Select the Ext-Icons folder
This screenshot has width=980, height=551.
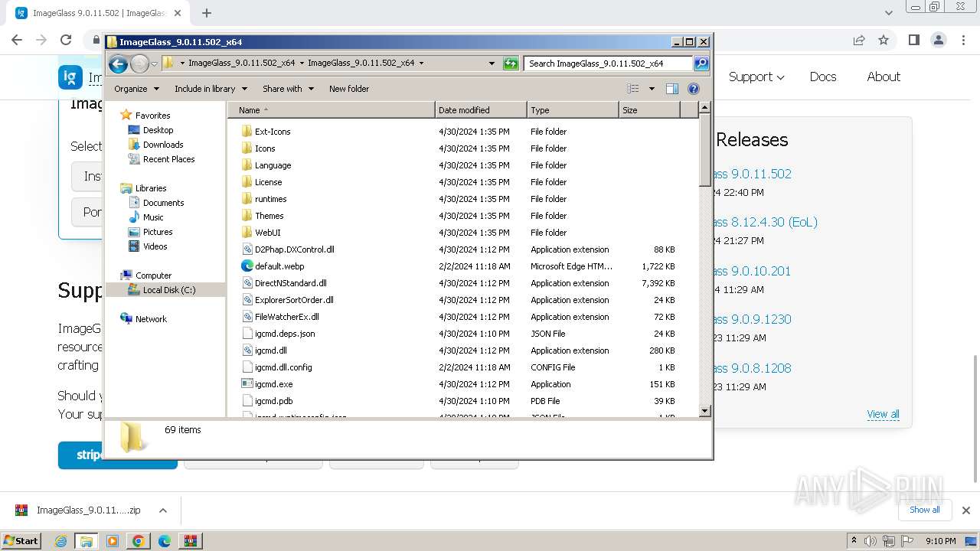(272, 132)
